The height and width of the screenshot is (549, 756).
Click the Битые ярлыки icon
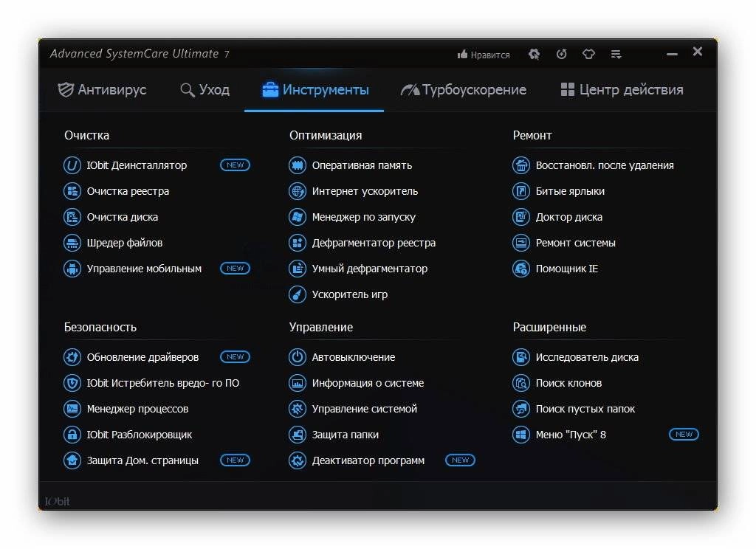pos(521,191)
